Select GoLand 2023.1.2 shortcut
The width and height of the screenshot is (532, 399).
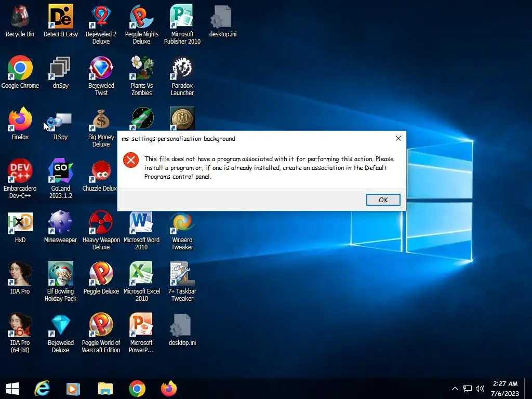(61, 179)
